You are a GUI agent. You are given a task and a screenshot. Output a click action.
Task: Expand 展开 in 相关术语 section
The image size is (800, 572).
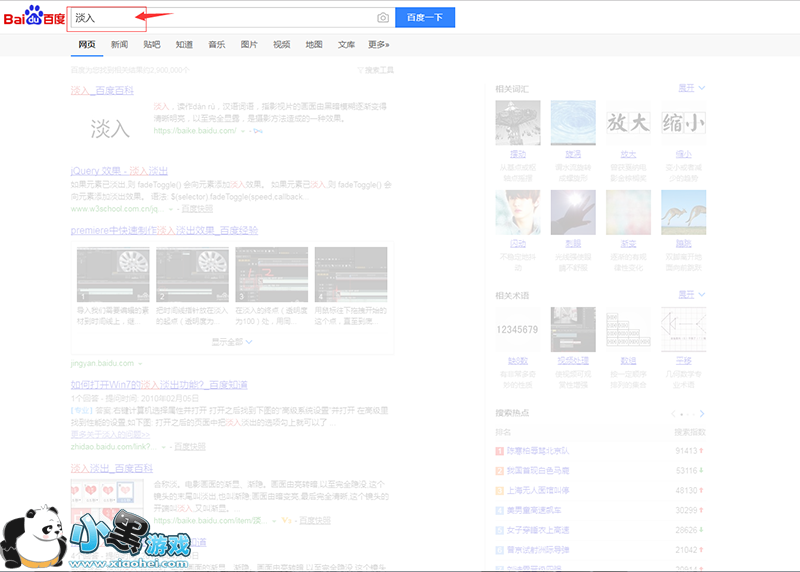pyautogui.click(x=692, y=294)
